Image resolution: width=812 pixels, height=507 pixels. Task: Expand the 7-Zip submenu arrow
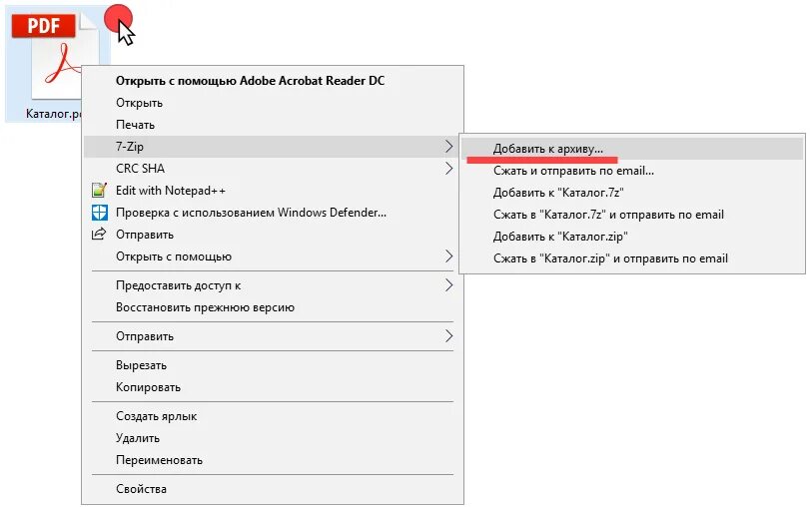(x=448, y=147)
